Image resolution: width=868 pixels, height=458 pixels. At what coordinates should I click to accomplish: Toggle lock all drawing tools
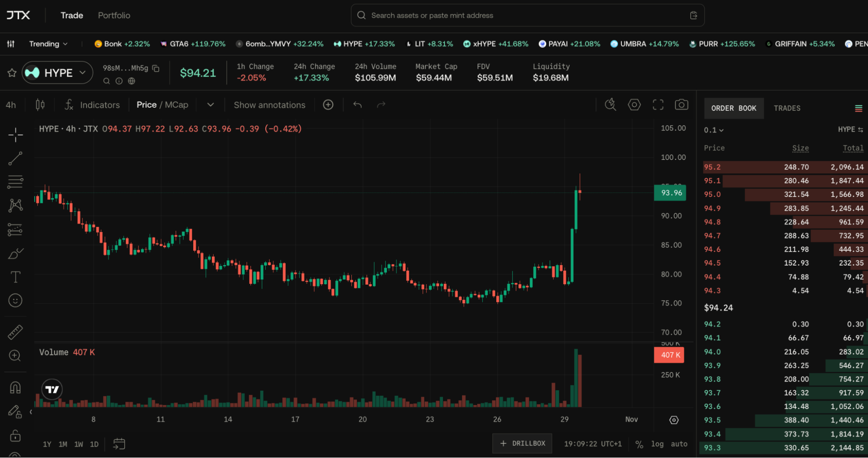coord(15,435)
